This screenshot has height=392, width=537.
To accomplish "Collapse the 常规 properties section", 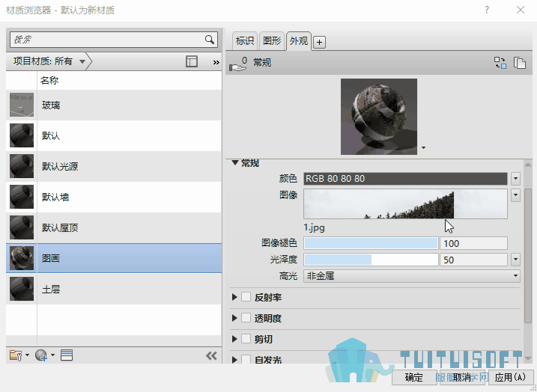I will click(x=235, y=163).
